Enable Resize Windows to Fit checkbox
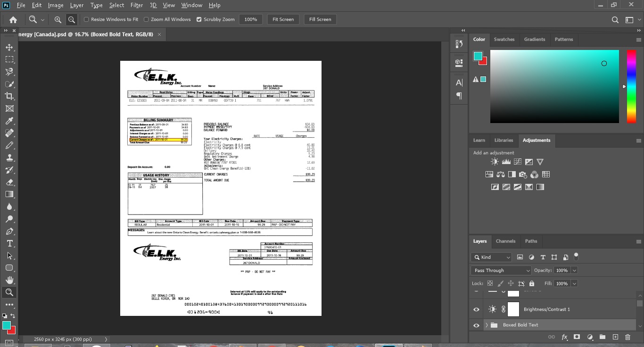This screenshot has height=347, width=644. click(x=86, y=19)
